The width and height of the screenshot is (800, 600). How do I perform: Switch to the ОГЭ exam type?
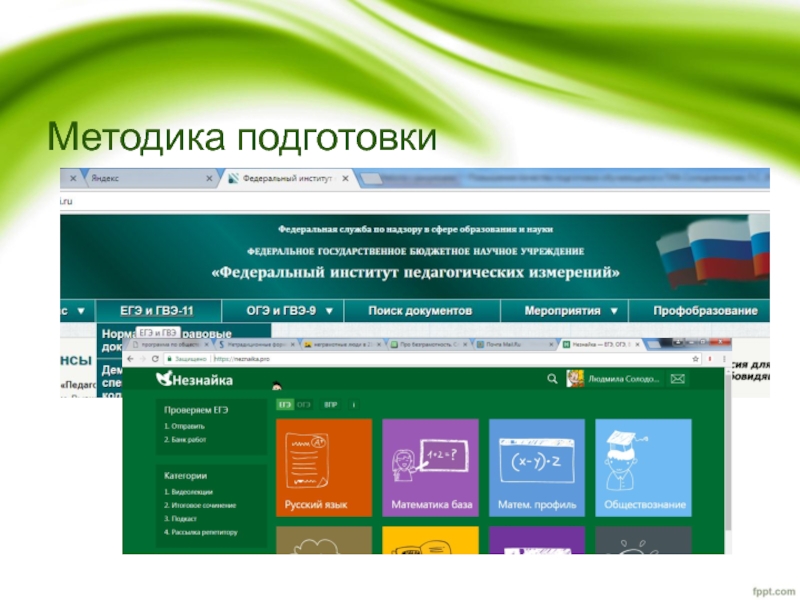coord(304,405)
